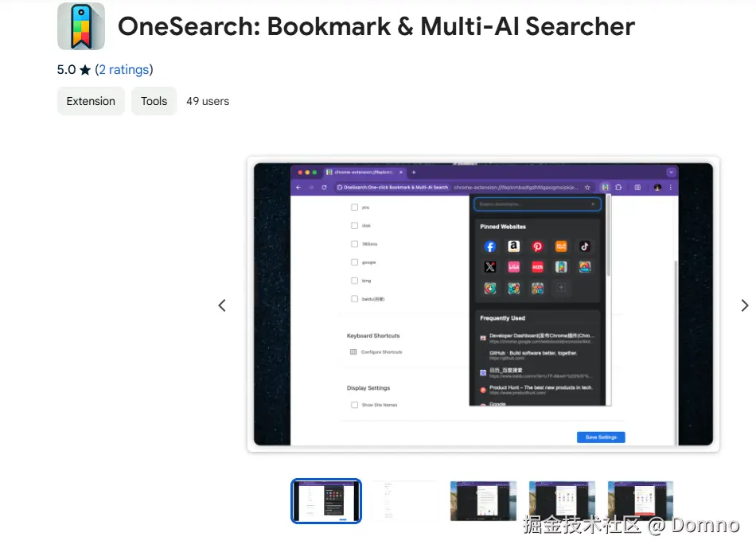Click bookmark star in preview address bar
This screenshot has height=552, width=756.
(x=587, y=188)
